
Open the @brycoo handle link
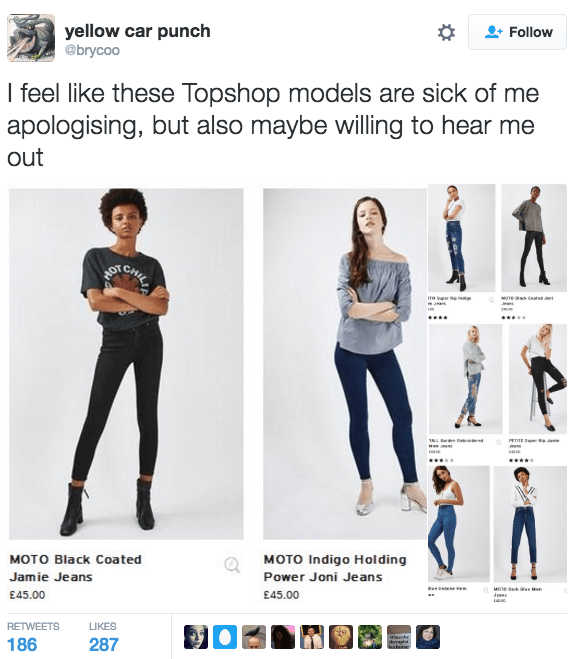point(92,50)
